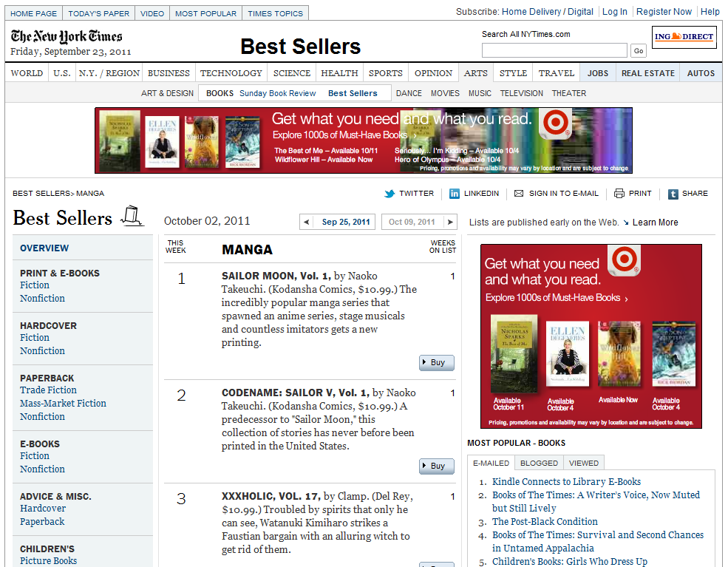Go to next week arrow beside Oct 09
728x567 pixels.
[450, 222]
